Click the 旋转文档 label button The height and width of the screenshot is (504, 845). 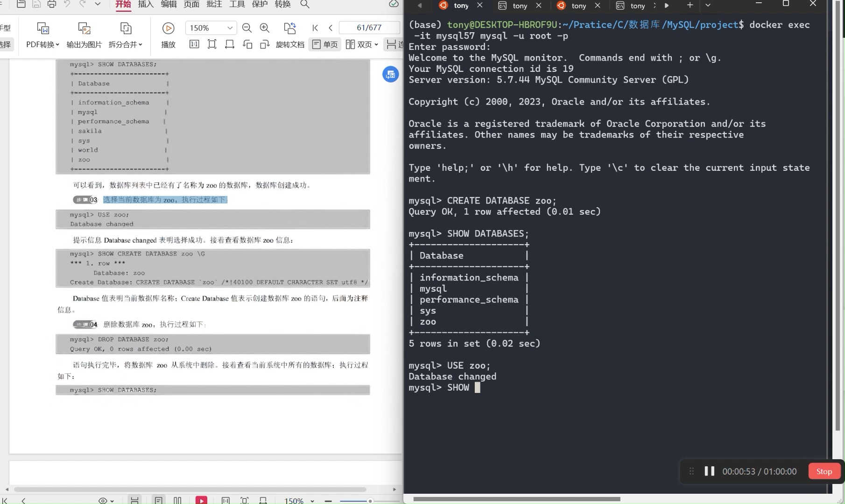290,45
